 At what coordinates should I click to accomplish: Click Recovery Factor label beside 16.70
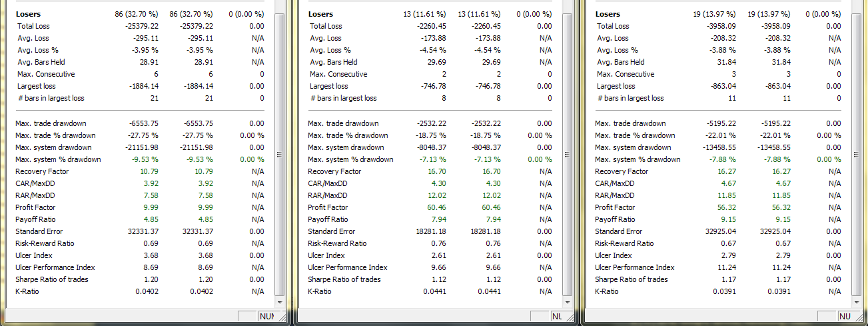pyautogui.click(x=334, y=171)
